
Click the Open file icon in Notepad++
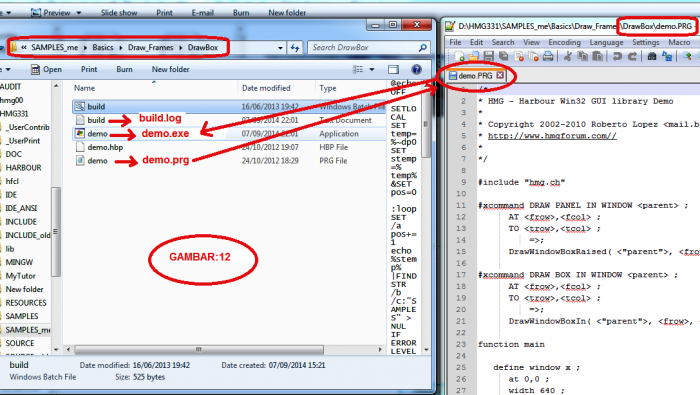pyautogui.click(x=474, y=56)
